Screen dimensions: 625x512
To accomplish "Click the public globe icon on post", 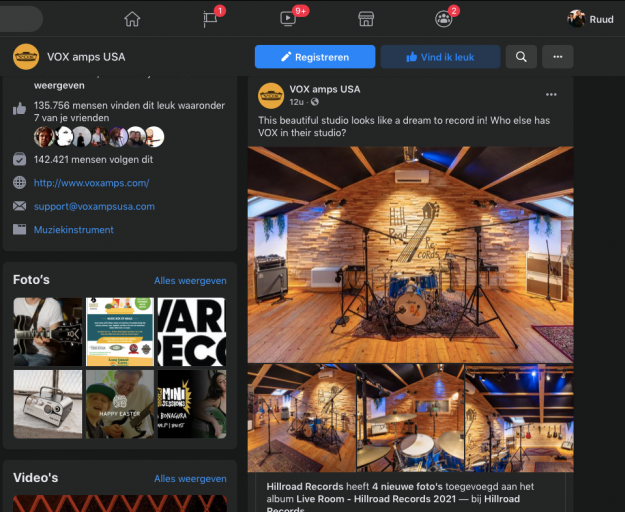I will (314, 102).
